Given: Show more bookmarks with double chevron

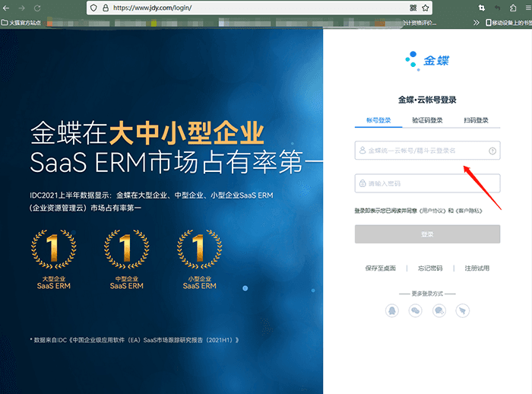Looking at the screenshot, I should 477,23.
